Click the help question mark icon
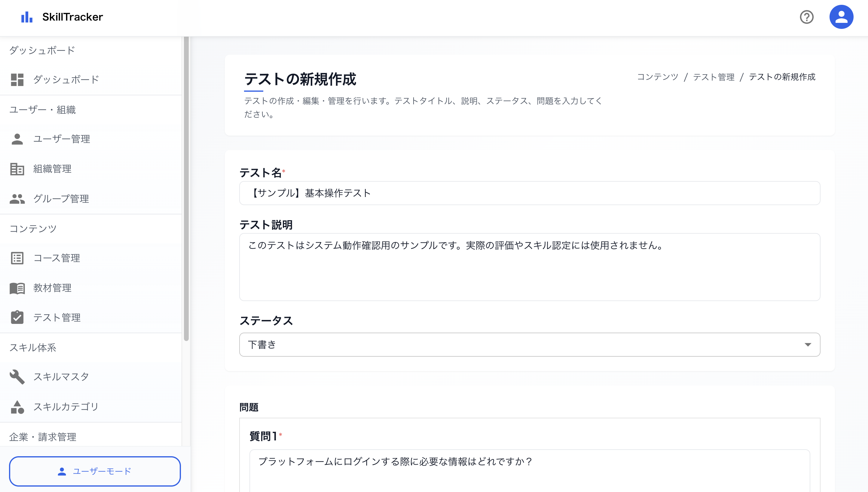868x492 pixels. coord(806,17)
